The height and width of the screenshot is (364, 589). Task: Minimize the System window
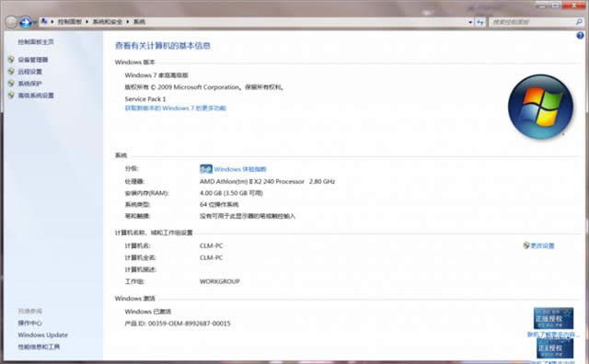pos(542,5)
